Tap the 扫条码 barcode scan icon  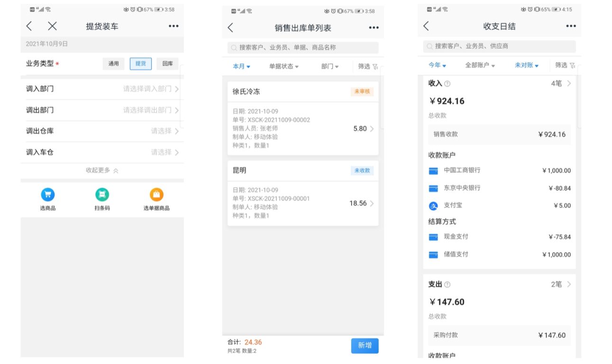pos(102,194)
